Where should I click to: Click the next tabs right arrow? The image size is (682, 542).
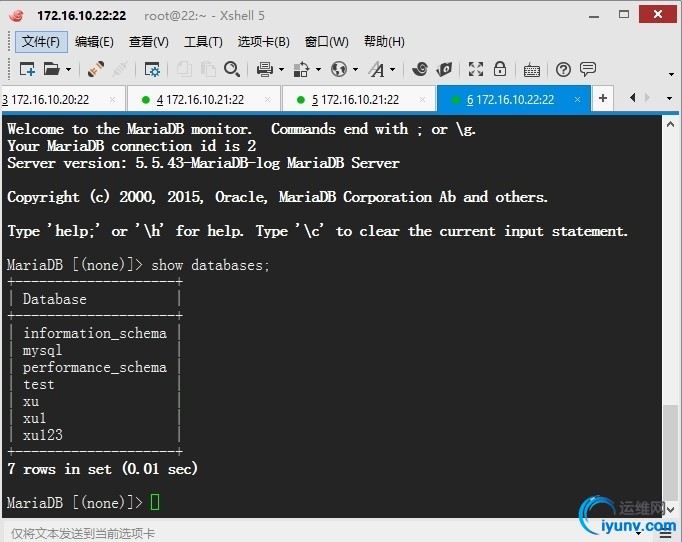pos(647,98)
